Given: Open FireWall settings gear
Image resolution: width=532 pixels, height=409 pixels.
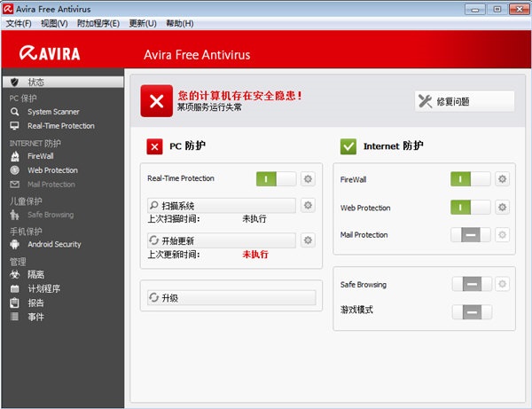Looking at the screenshot, I should coord(502,179).
